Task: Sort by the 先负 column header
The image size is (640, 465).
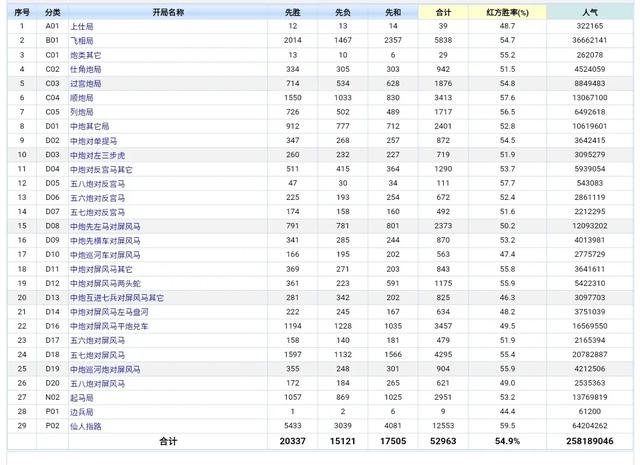Action: [x=343, y=13]
